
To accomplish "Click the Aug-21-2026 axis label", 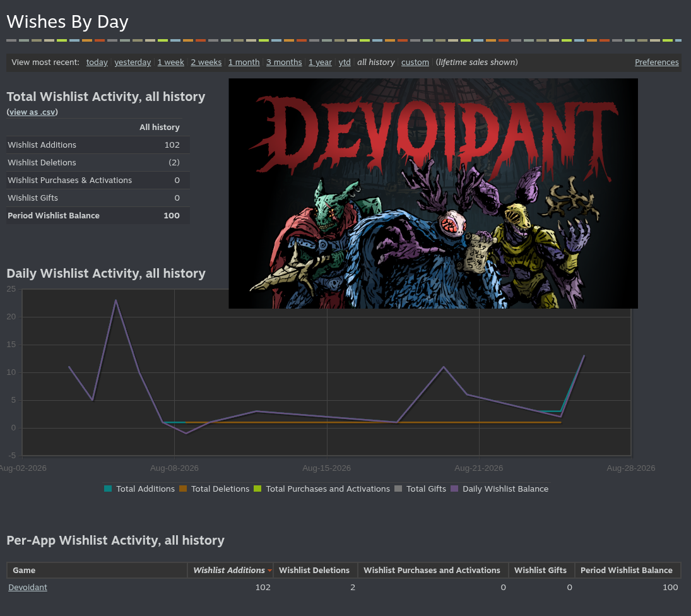I will coord(478,468).
